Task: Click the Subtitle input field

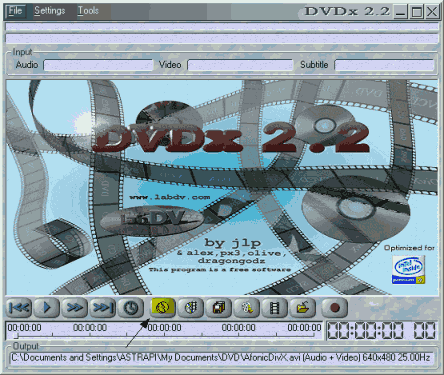Action: click(x=384, y=65)
